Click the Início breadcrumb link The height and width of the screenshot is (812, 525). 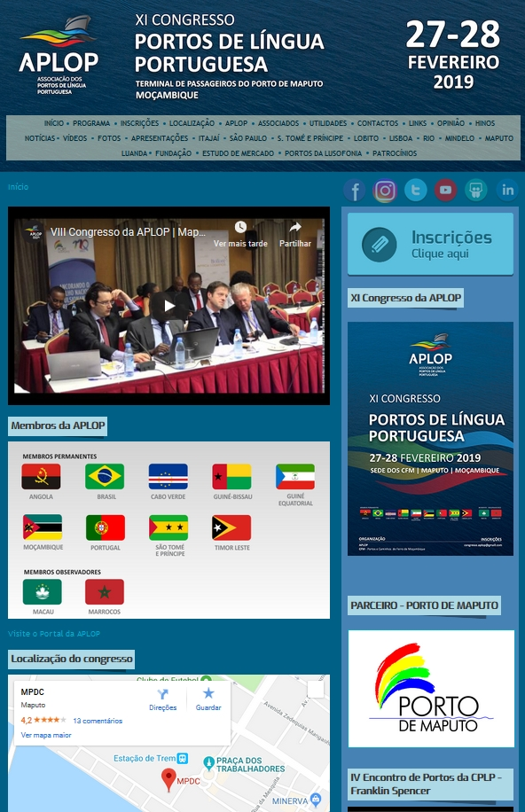click(18, 187)
